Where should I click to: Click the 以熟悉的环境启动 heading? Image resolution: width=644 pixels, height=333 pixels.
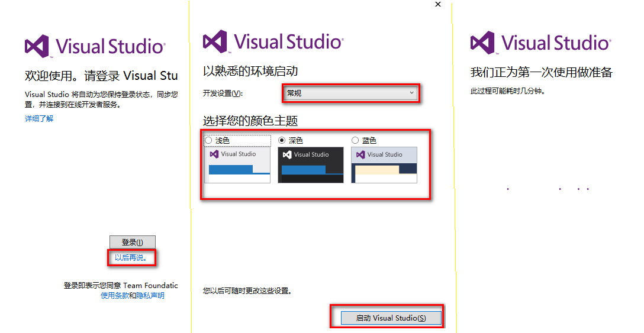[250, 72]
